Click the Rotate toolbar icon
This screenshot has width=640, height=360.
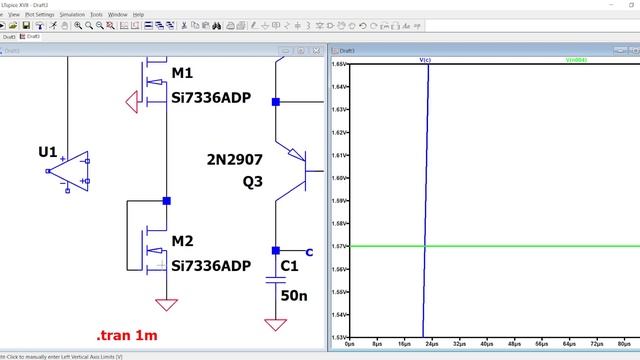pyautogui.click(x=384, y=26)
